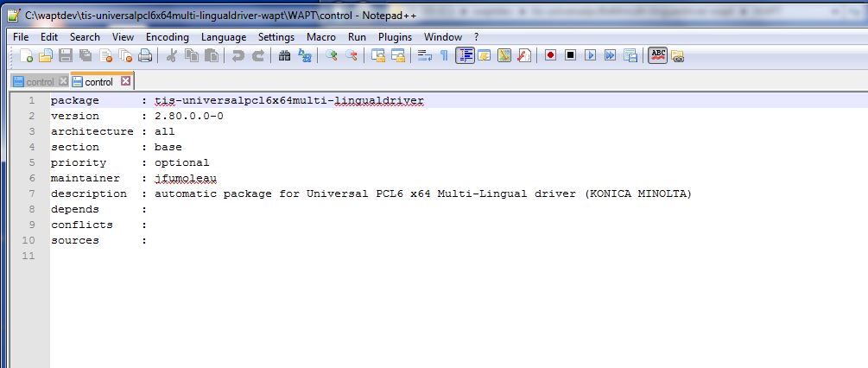Screen dimensions: 868x368
Task: Toggle synchronized horizontal scrolling icon
Action: pos(397,55)
